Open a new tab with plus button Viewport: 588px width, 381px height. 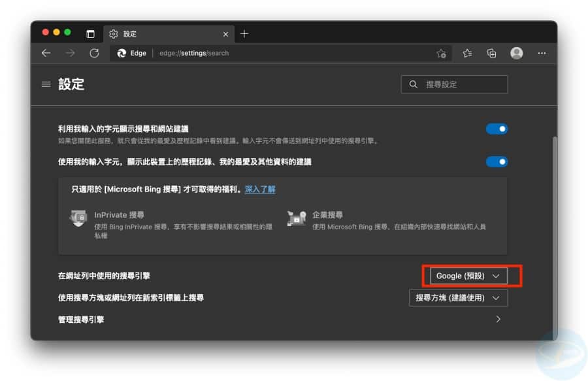tap(244, 34)
